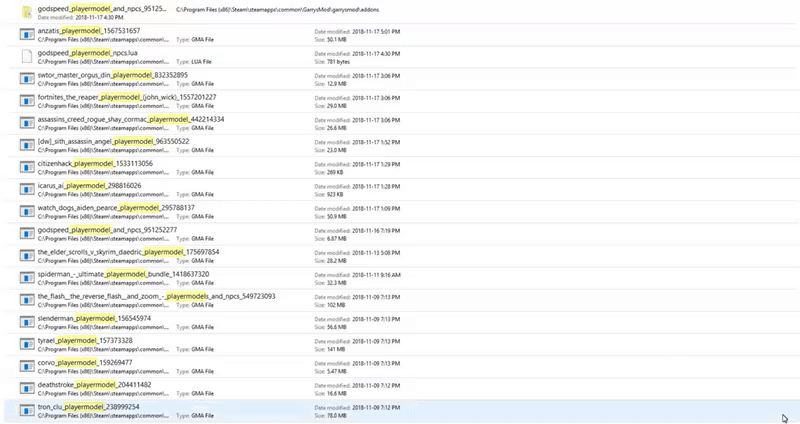Click the corvo_playermodel file icon
Image resolution: width=800 pixels, height=424 pixels.
[27, 366]
